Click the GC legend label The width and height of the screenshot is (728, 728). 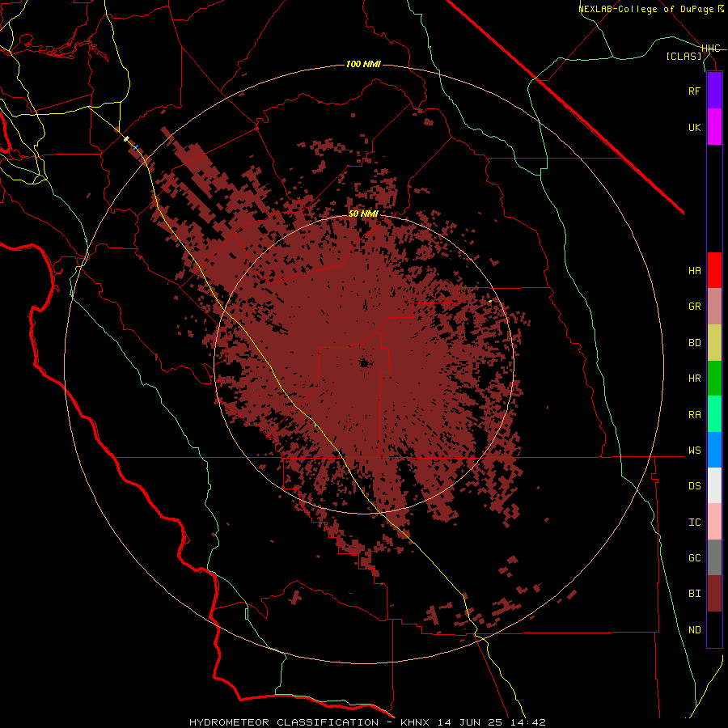tap(694, 558)
